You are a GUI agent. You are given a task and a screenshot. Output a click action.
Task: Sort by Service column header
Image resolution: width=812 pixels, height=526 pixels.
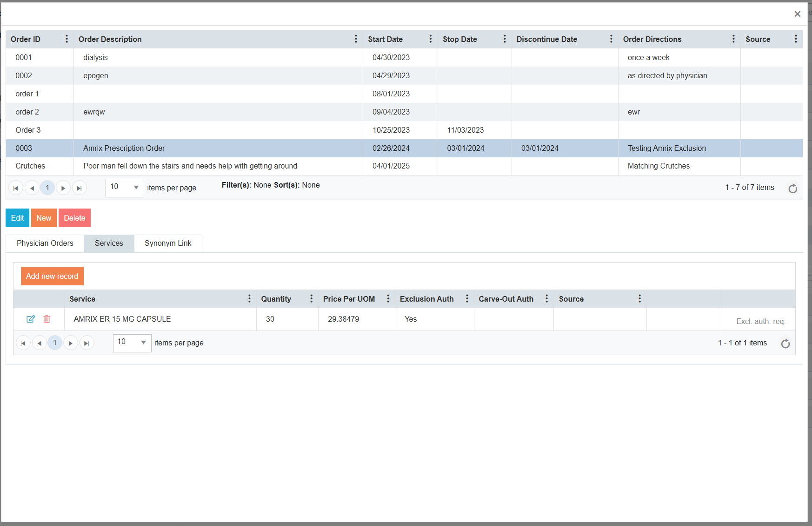pyautogui.click(x=82, y=299)
